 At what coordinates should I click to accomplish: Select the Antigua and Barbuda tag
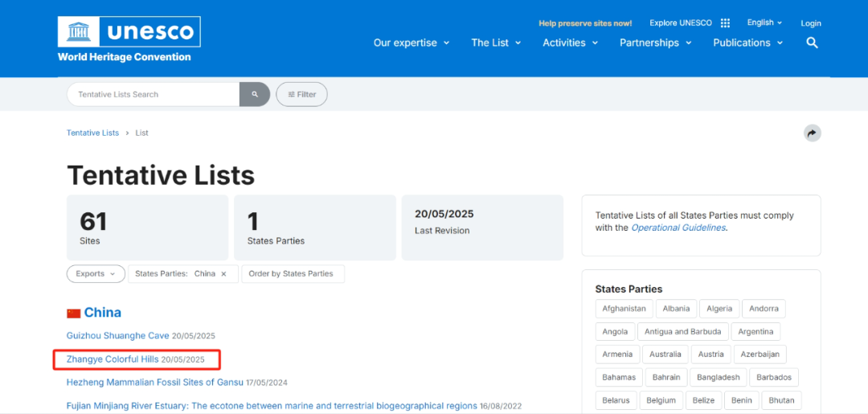click(682, 332)
